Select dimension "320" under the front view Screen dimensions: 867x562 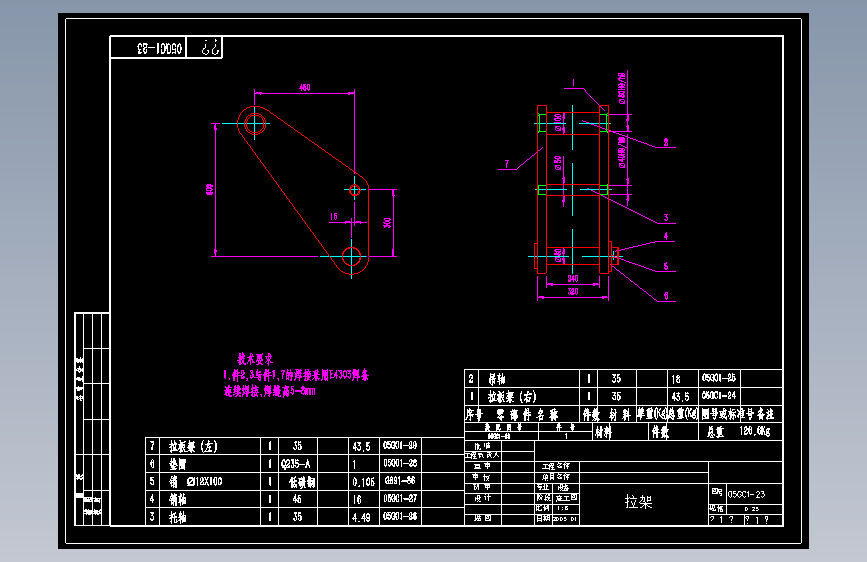pos(573,292)
